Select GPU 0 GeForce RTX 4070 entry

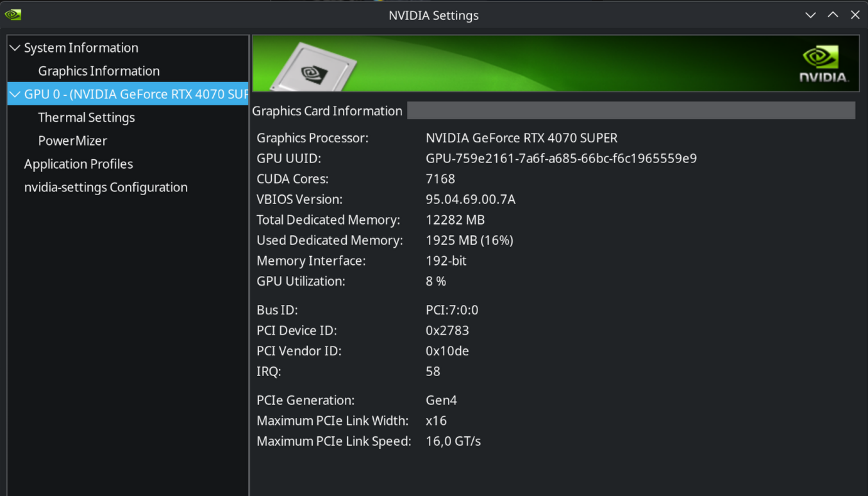tap(135, 94)
